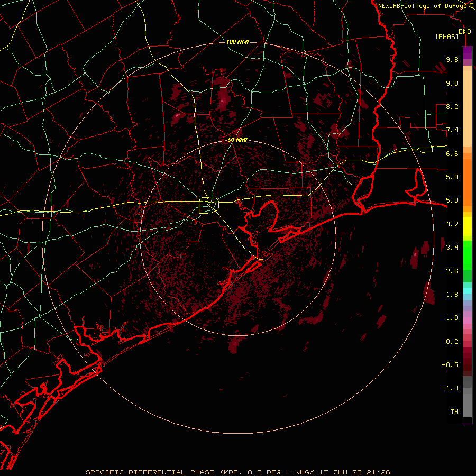Click the 7.4 scale value
The height and width of the screenshot is (476, 476).
pos(452,130)
